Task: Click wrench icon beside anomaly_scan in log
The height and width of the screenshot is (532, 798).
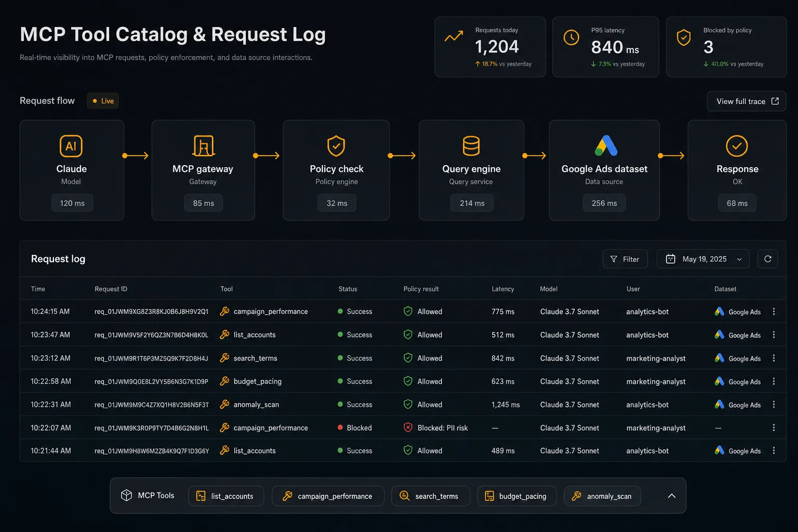Action: click(224, 404)
